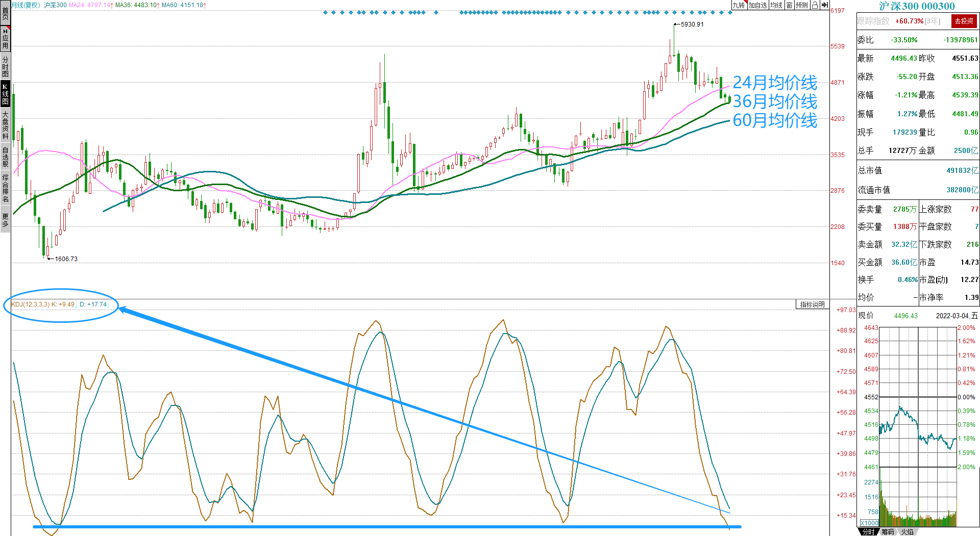The height and width of the screenshot is (536, 980).
Task: Toggle 均线 moving average display
Action: click(x=776, y=5)
